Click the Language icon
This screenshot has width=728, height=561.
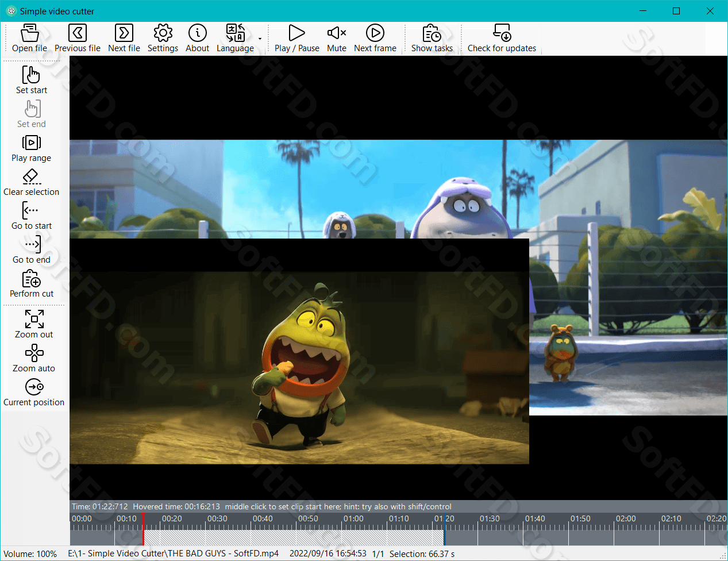[235, 39]
